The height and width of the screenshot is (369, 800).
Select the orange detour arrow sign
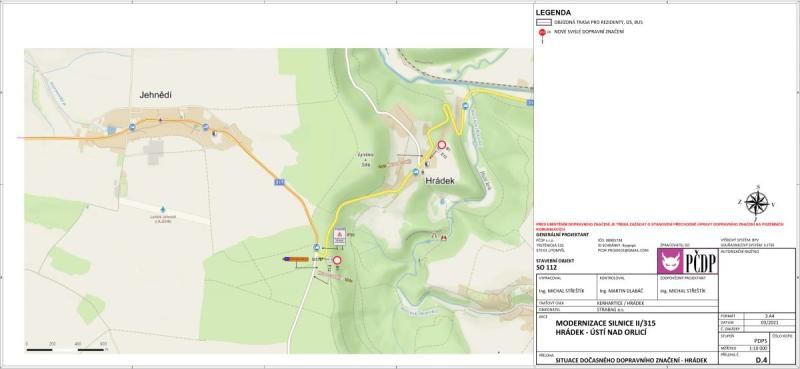point(295,259)
